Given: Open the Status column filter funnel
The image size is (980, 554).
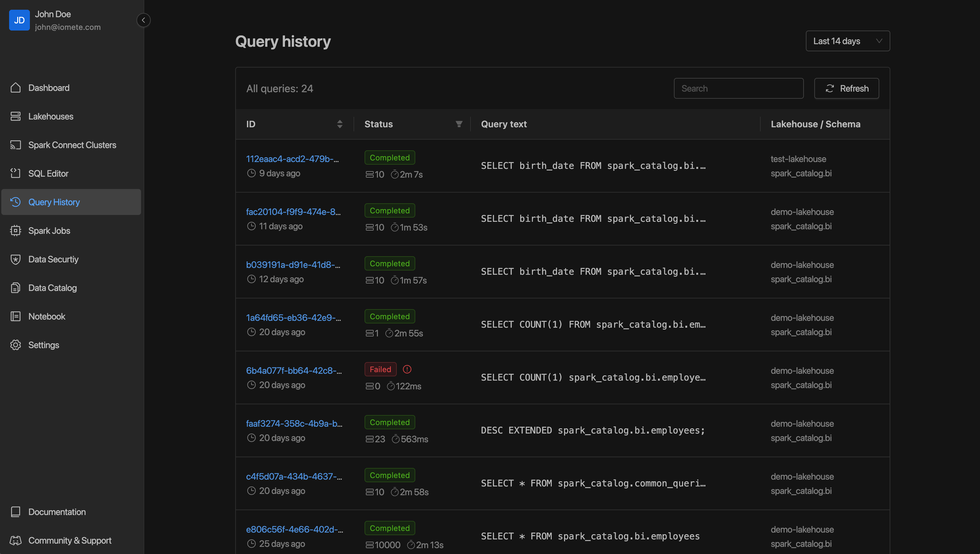Looking at the screenshot, I should click(459, 124).
